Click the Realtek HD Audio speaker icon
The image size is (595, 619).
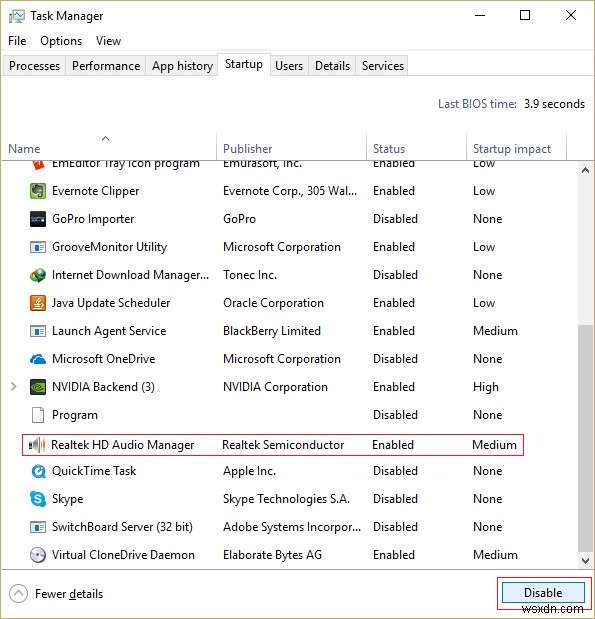(37, 445)
